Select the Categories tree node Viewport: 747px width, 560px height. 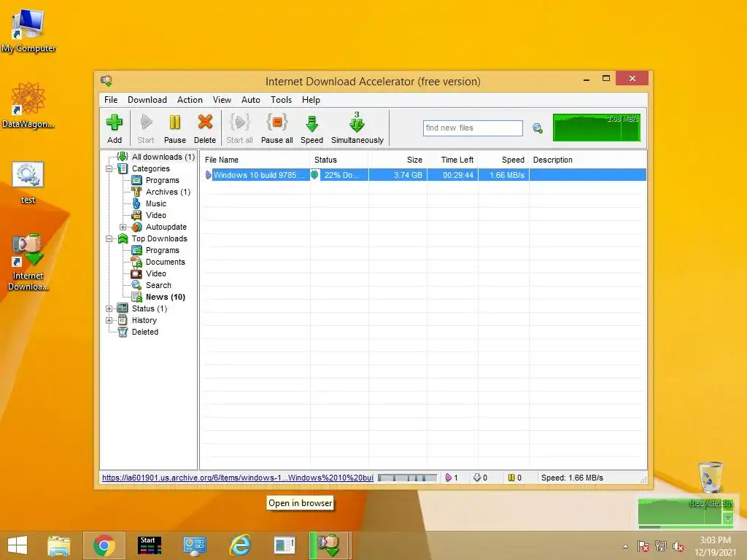(x=150, y=168)
